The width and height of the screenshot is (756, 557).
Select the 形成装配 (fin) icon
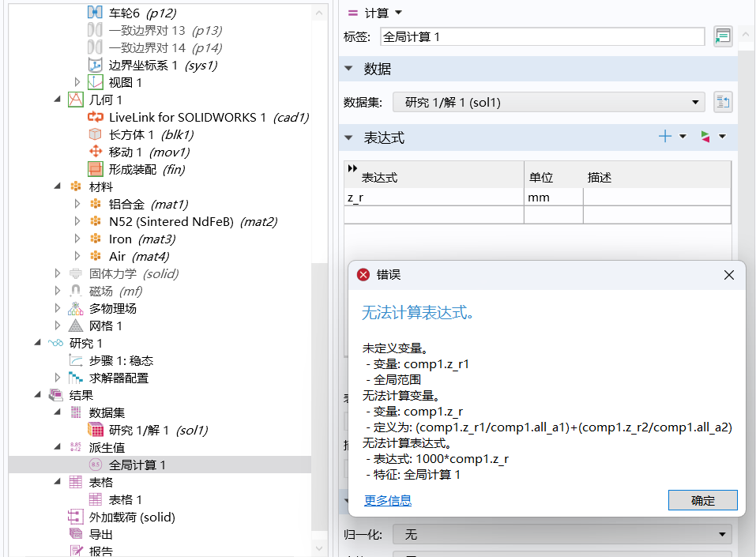pos(95,169)
